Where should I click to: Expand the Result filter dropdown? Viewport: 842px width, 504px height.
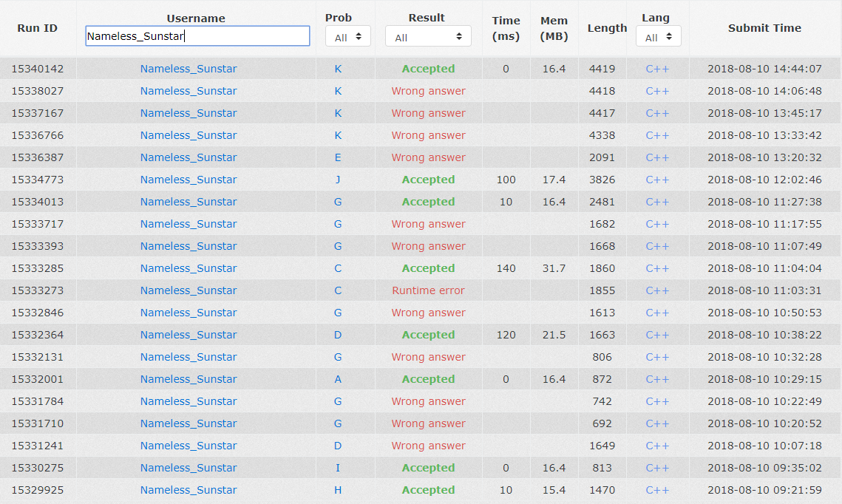[428, 37]
